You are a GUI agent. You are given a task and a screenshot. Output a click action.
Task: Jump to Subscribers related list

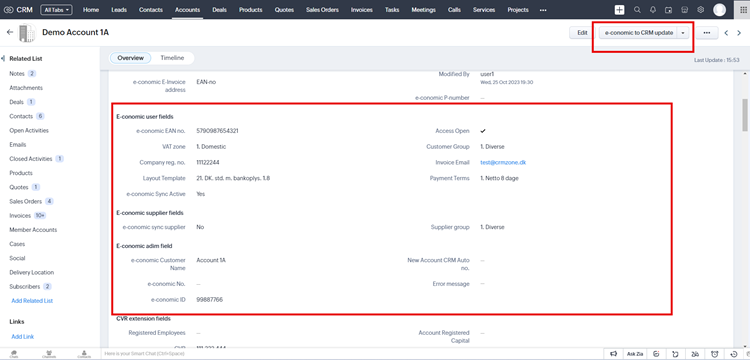point(24,287)
